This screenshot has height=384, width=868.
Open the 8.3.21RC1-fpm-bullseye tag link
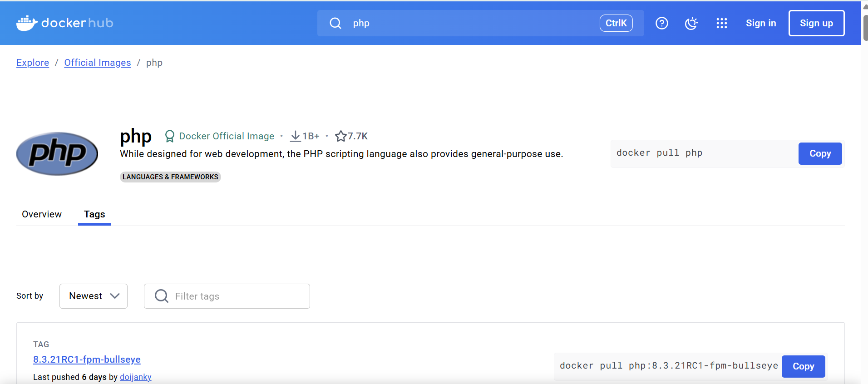[x=87, y=359]
